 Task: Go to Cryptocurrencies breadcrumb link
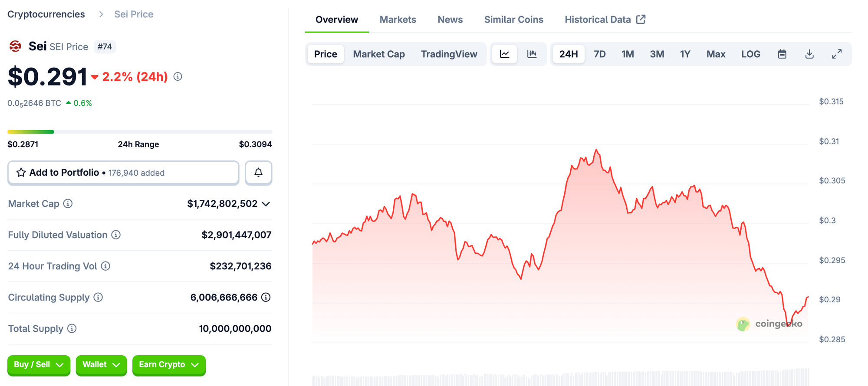pos(46,14)
